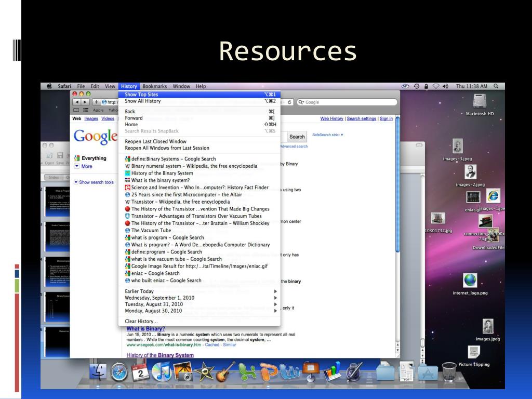This screenshot has width=532, height=399.
Task: Reload the page with the refresh icon
Action: (x=289, y=102)
